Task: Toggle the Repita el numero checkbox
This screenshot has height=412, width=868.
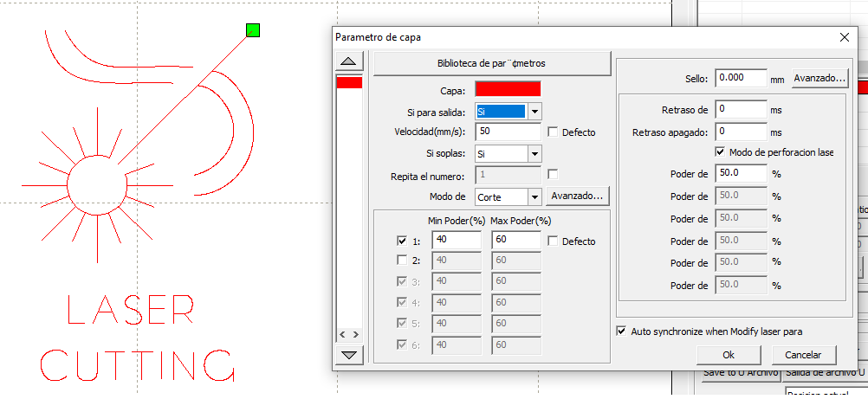Action: click(x=553, y=174)
